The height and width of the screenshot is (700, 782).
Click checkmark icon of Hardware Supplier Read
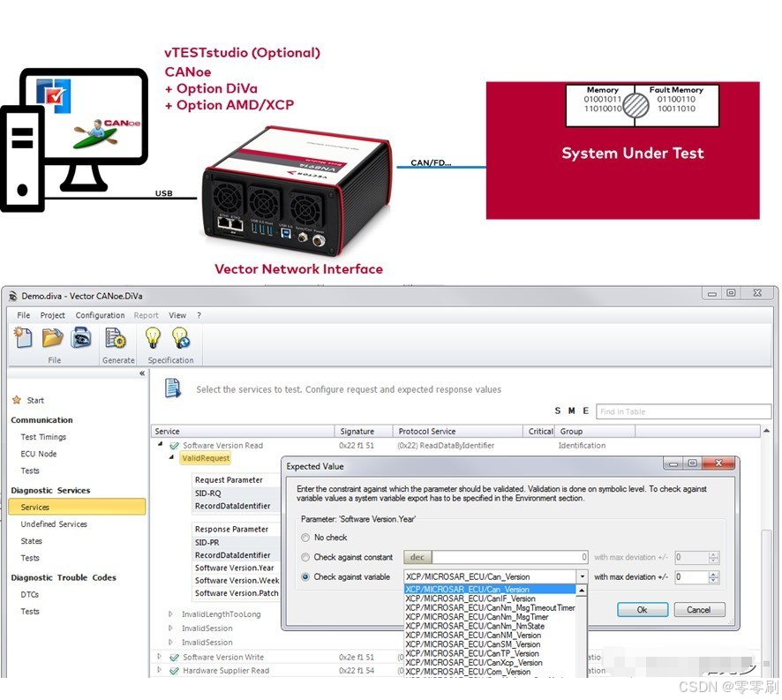pyautogui.click(x=174, y=671)
